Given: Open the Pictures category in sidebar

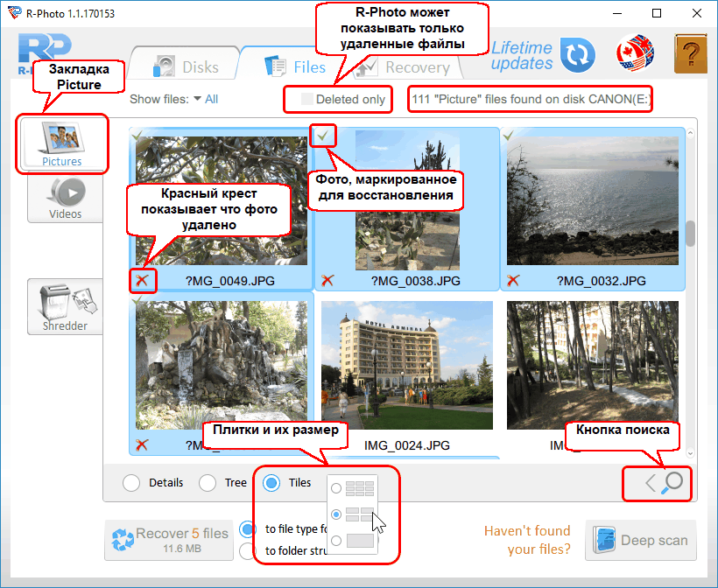Looking at the screenshot, I should tap(62, 143).
